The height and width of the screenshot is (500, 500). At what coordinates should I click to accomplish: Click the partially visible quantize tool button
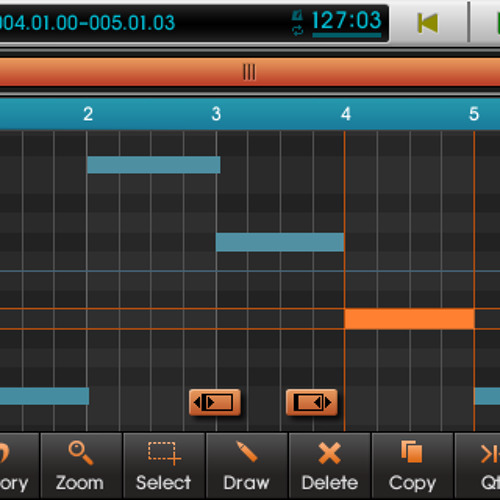478,466
